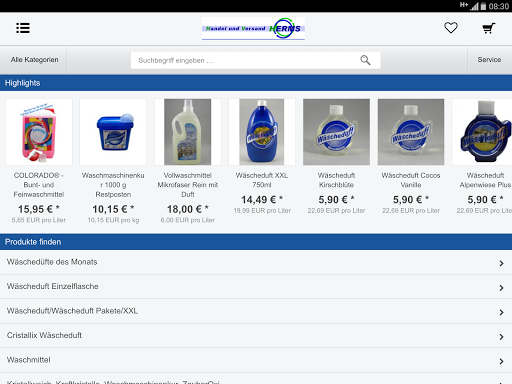Open the Waschmittel category row
The width and height of the screenshot is (512, 384).
pos(256,360)
